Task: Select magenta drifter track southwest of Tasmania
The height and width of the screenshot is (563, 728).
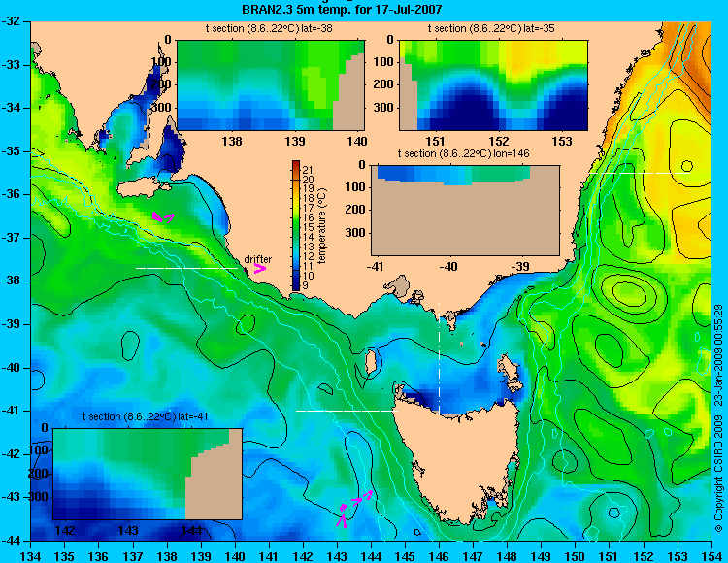Action: [x=354, y=508]
